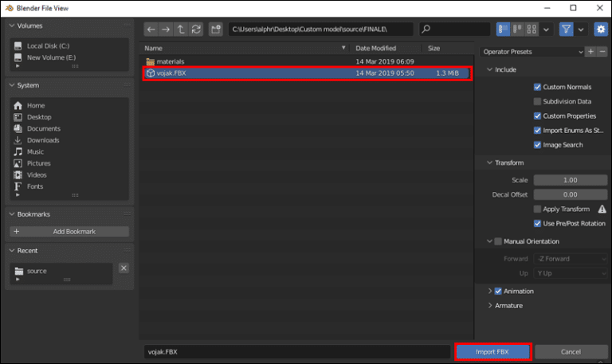Screen dimensions: 612x364
Task: Add a new operator preset
Action: pos(591,52)
